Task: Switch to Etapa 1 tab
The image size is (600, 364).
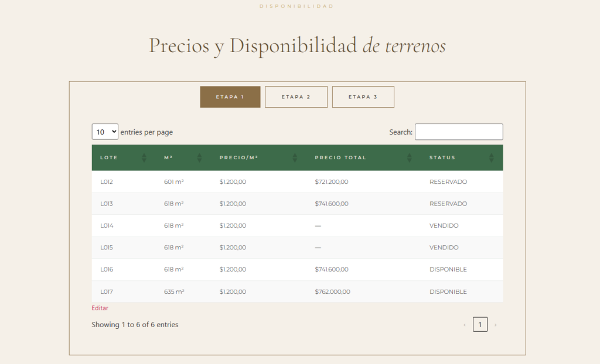Action: tap(230, 97)
